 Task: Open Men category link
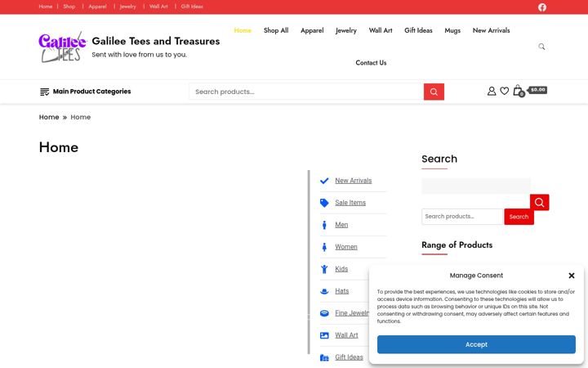[341, 225]
